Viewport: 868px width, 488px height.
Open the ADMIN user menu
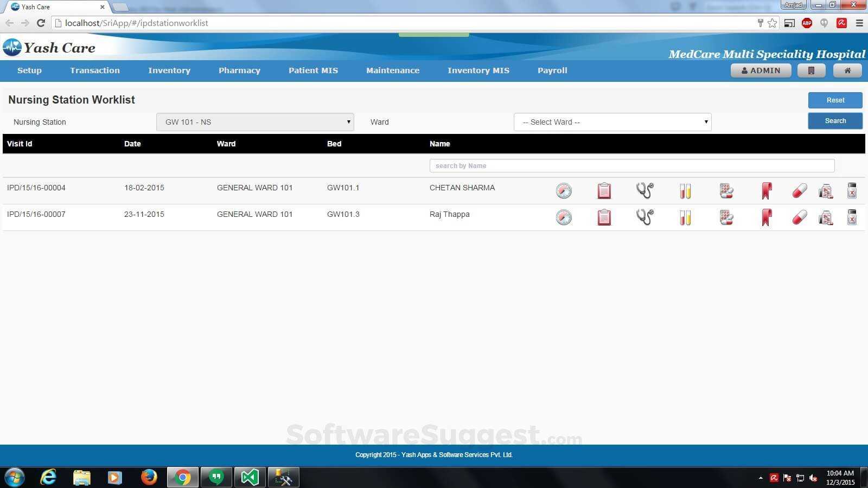tap(761, 70)
